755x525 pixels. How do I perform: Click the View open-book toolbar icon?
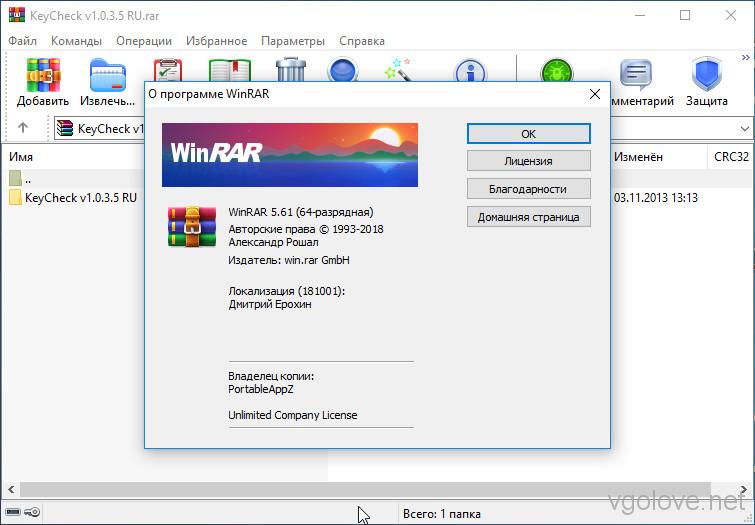point(230,70)
